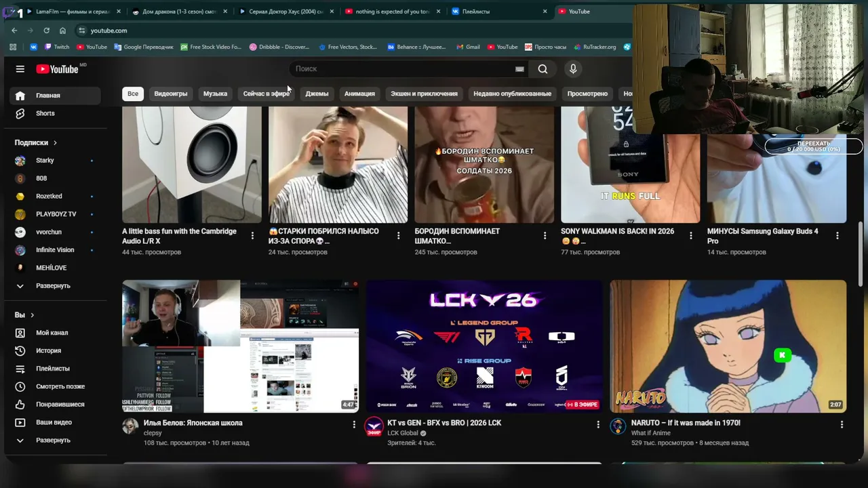Open options menu for NARUTO 1970 video
This screenshot has width=868, height=488.
842,424
